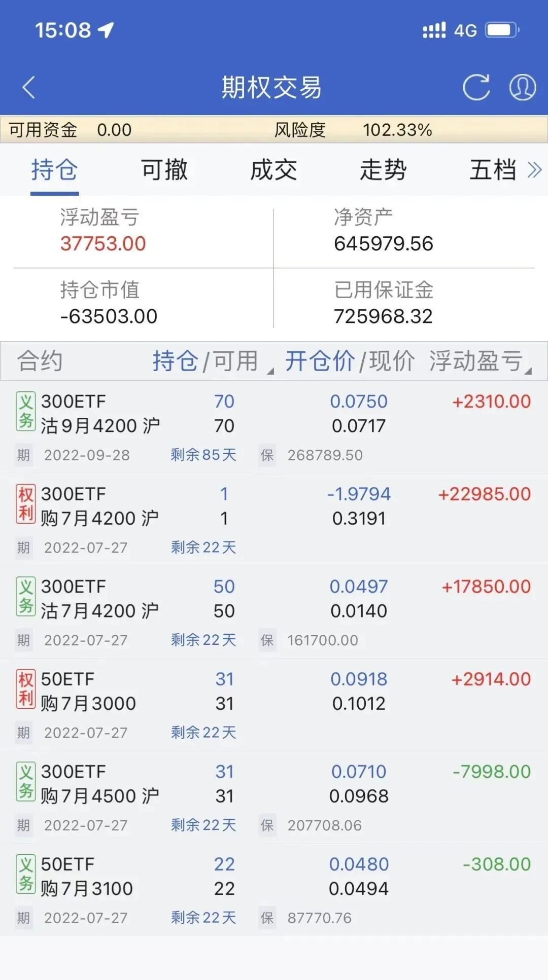
Task: Tap the back arrow icon
Action: [29, 87]
